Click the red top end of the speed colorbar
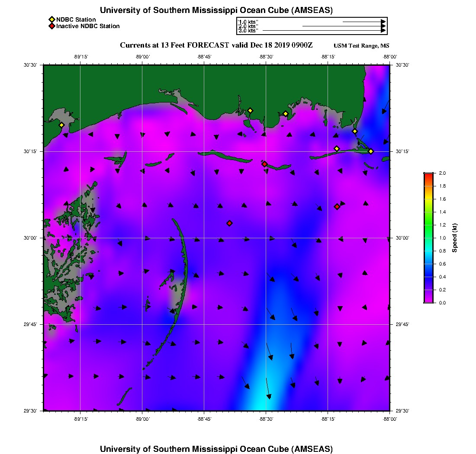 click(x=429, y=176)
